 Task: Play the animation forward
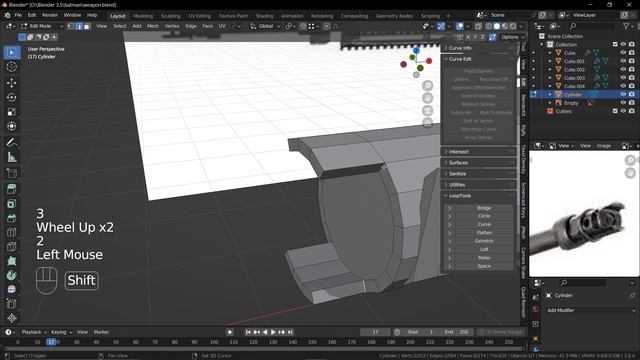(x=273, y=332)
